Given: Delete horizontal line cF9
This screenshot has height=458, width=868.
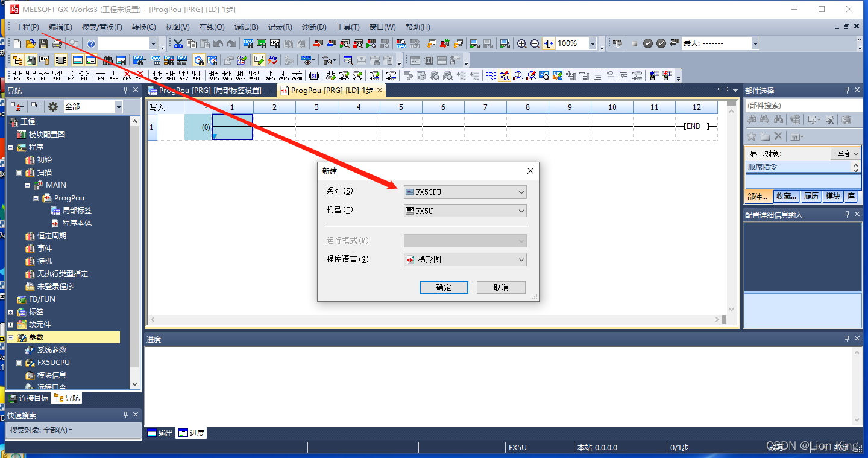Looking at the screenshot, I should point(127,75).
